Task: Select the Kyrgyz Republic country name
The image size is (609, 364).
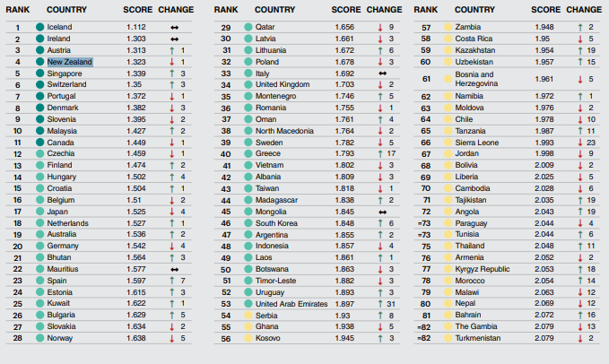Action: tap(483, 269)
